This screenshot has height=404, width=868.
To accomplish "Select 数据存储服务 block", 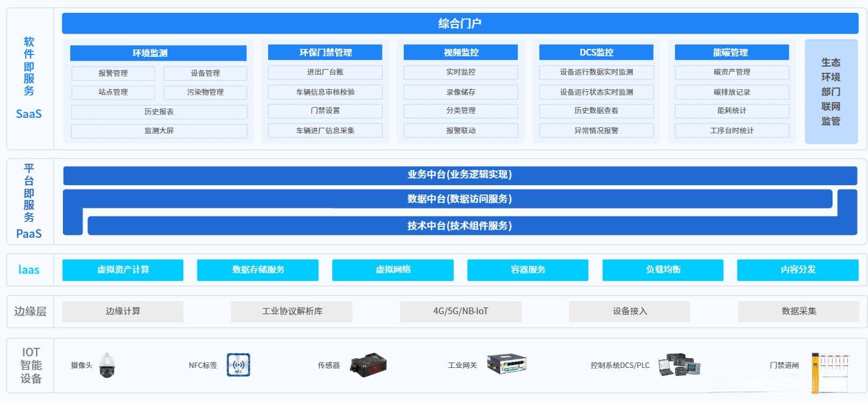I will 258,270.
